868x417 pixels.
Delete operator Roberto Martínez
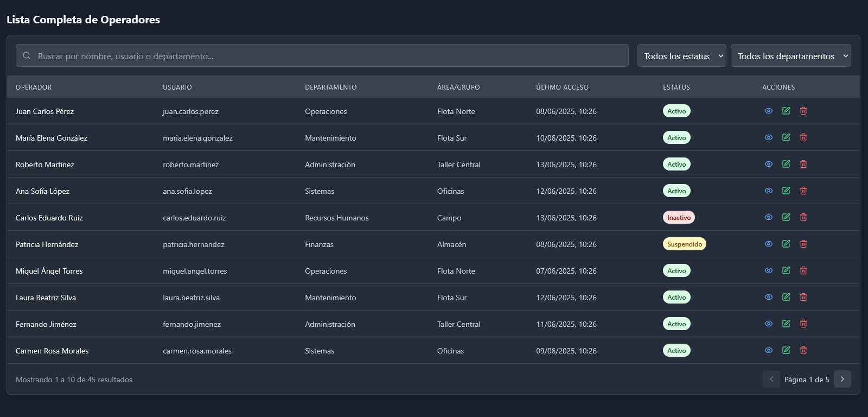(803, 164)
